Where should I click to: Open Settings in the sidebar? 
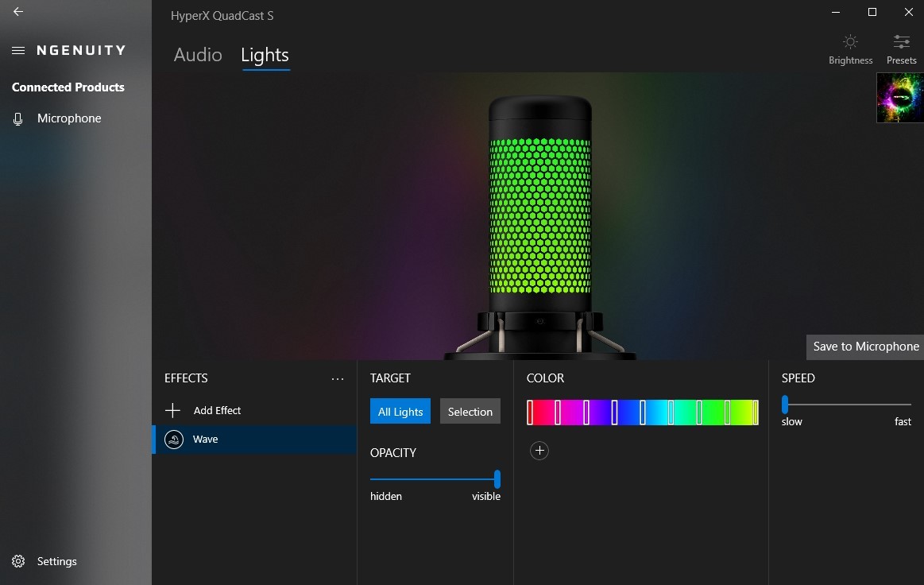coord(56,561)
